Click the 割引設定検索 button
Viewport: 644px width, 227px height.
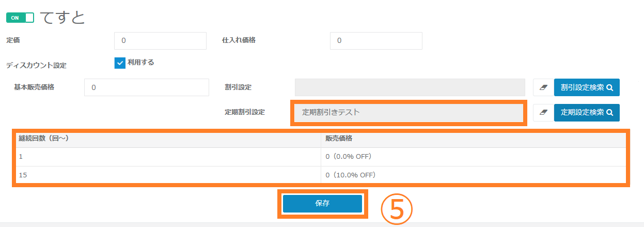coord(587,87)
